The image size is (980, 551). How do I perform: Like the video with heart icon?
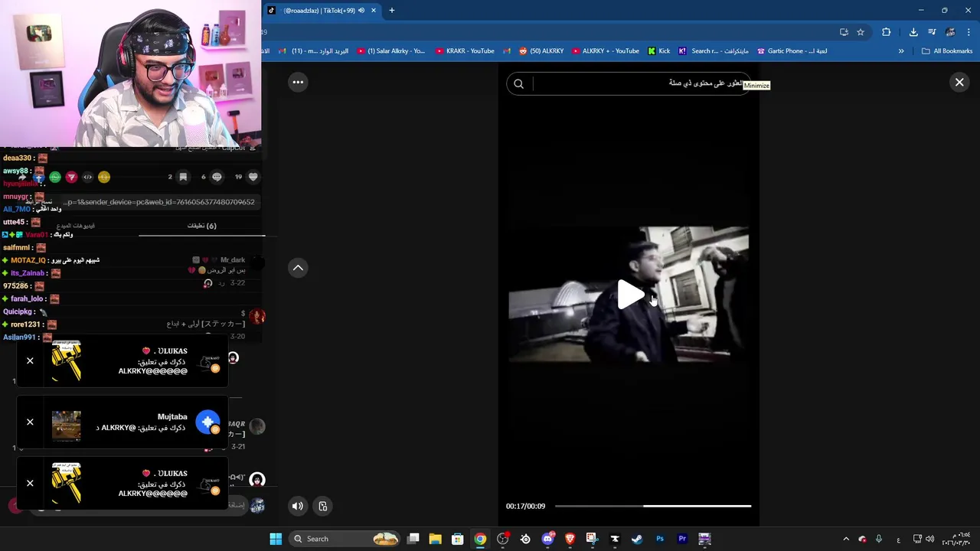click(x=253, y=177)
